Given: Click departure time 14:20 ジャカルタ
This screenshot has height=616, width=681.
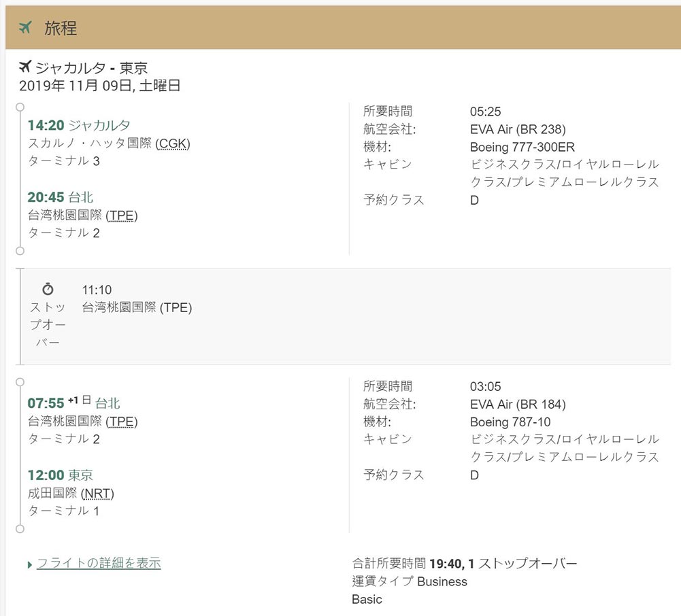Looking at the screenshot, I should [79, 125].
